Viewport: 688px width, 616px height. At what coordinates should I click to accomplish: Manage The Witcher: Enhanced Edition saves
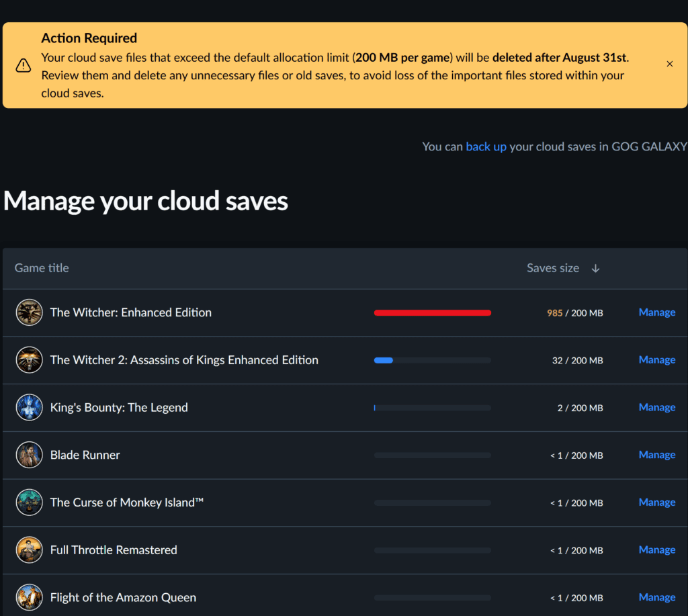657,312
